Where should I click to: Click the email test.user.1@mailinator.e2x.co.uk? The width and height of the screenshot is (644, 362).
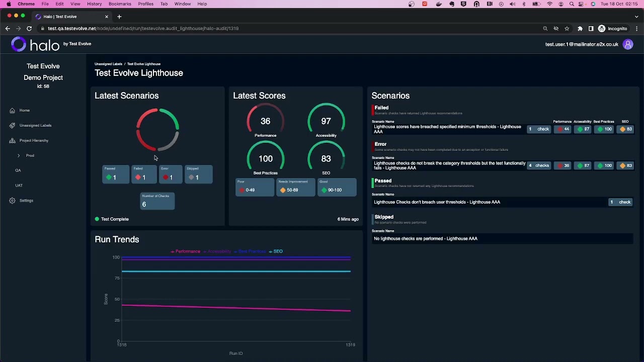click(582, 44)
